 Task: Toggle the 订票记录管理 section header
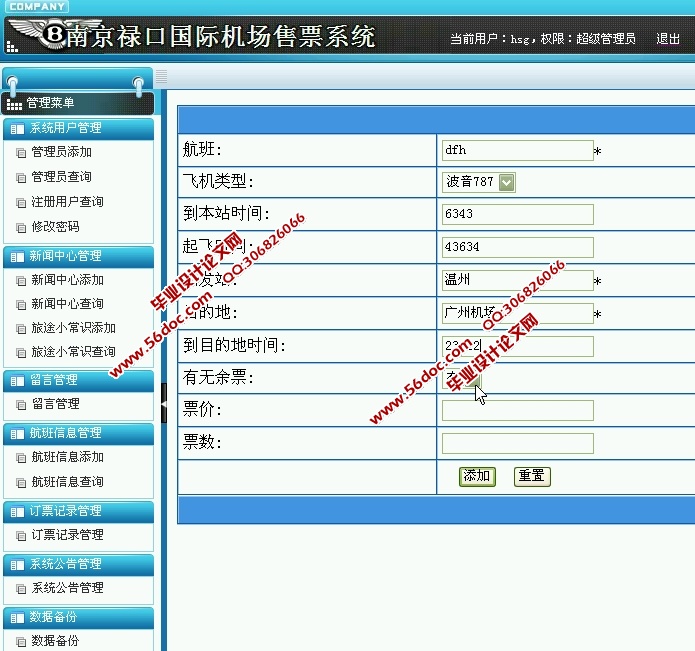pyautogui.click(x=78, y=512)
